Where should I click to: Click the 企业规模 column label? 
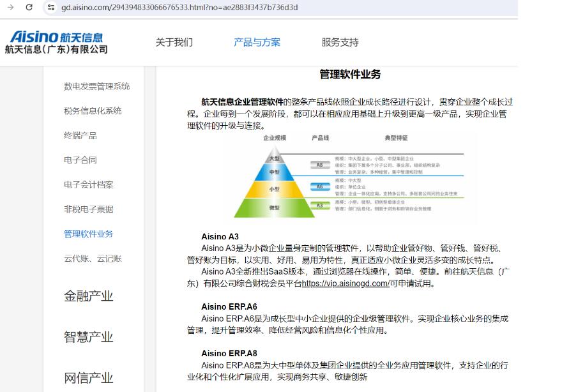pos(275,138)
